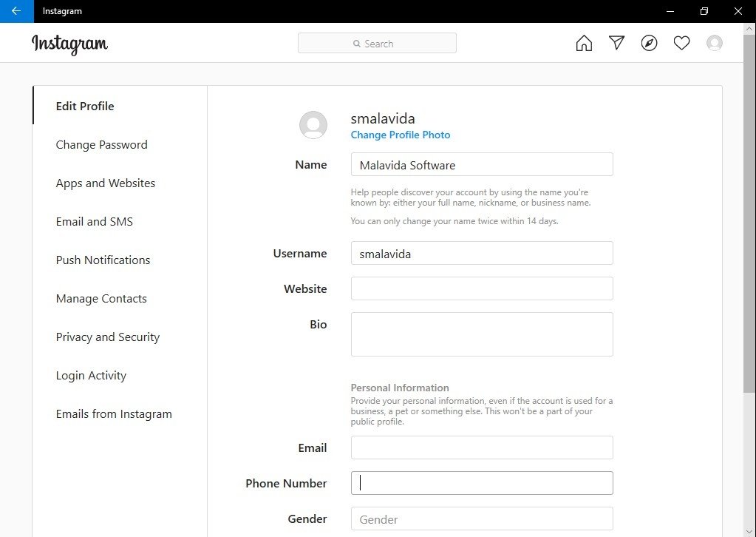Focus the Search box
Viewport: 756px width, 537px height.
tap(377, 44)
